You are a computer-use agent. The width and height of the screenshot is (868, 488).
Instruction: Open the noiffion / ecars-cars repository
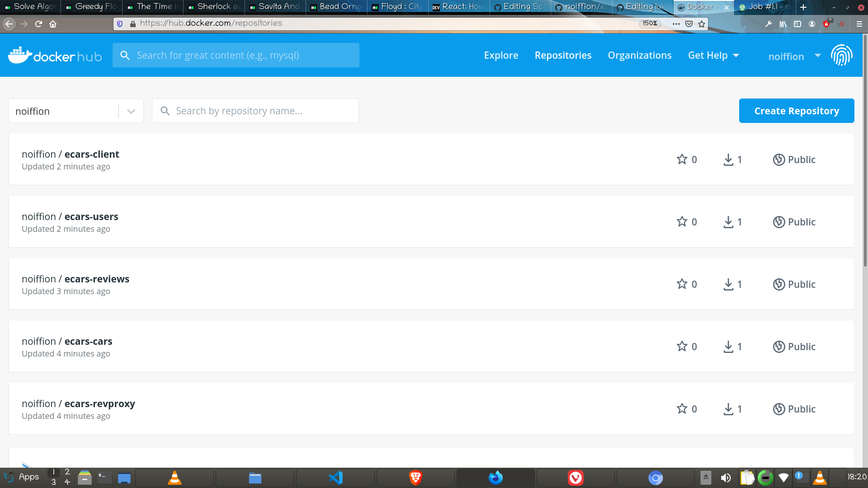coord(67,341)
